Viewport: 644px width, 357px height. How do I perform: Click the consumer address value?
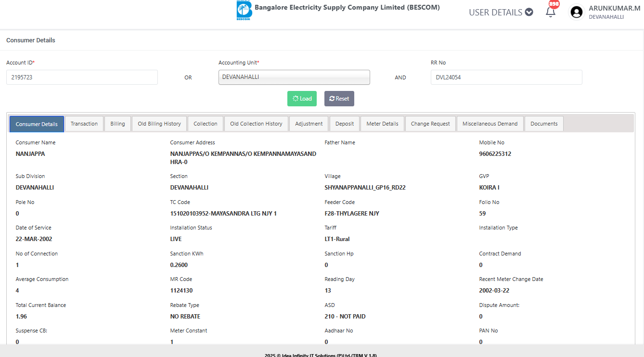pos(243,158)
